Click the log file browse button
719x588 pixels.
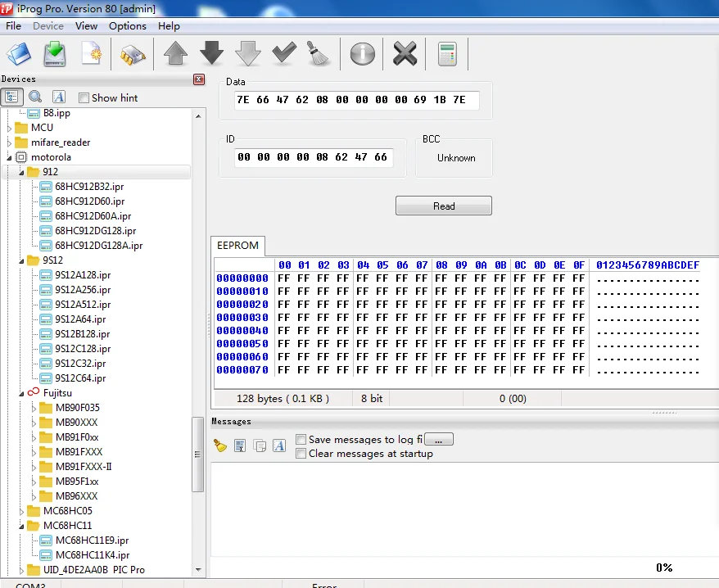439,440
